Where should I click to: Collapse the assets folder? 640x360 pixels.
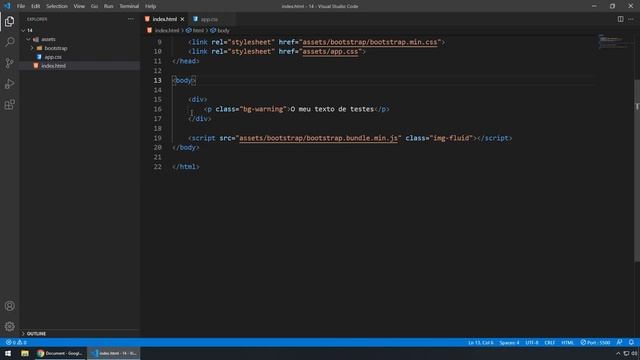point(28,39)
